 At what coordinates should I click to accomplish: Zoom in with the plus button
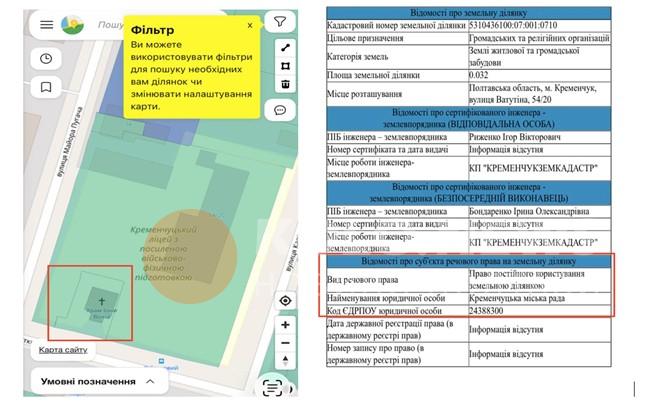click(285, 326)
